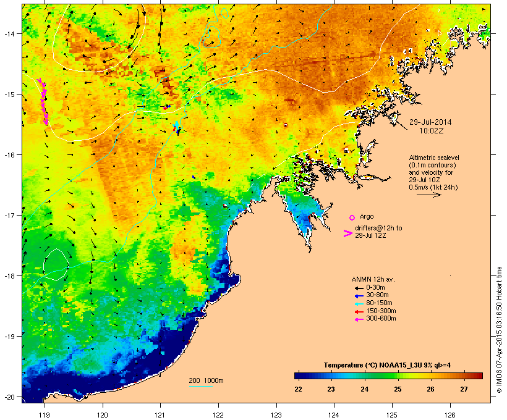Click the green 24°C region of colorbar
The width and height of the screenshot is (507, 420).
[365, 376]
